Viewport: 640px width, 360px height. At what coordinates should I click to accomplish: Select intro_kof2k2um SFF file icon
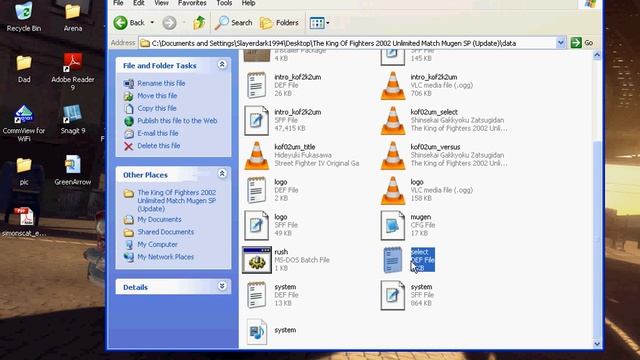click(256, 120)
